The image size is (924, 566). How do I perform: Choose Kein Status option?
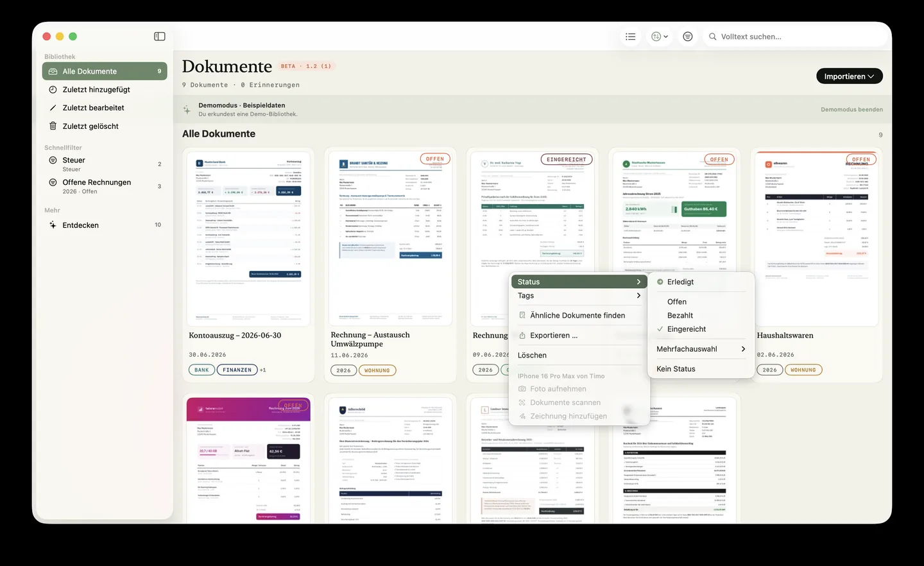pos(701,369)
